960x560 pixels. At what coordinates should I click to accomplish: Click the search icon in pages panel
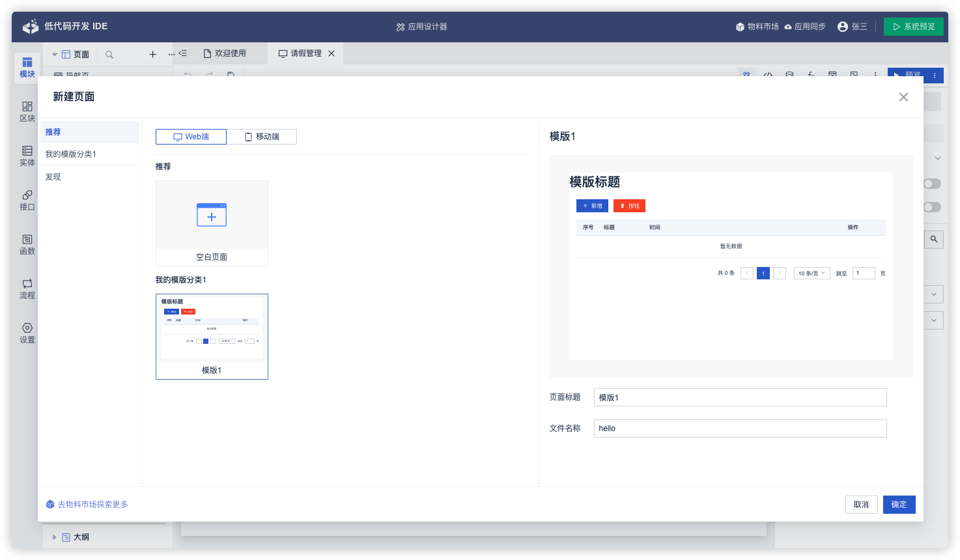tap(109, 55)
